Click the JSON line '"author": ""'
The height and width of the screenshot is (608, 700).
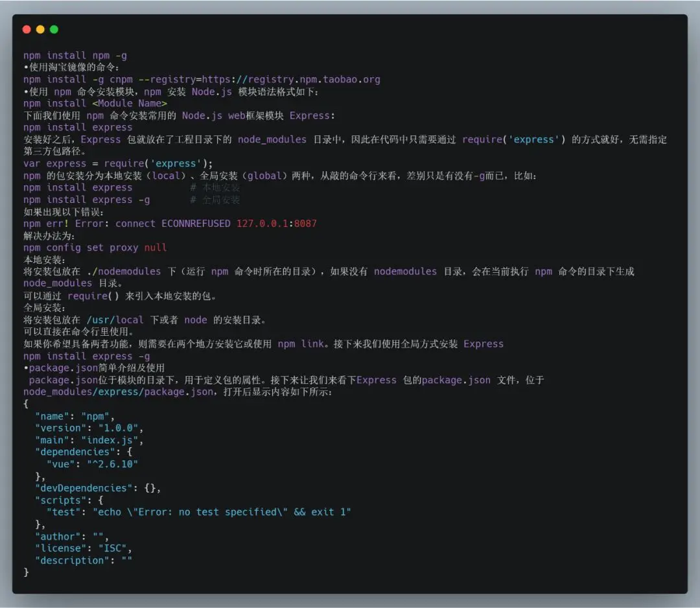pyautogui.click(x=71, y=537)
